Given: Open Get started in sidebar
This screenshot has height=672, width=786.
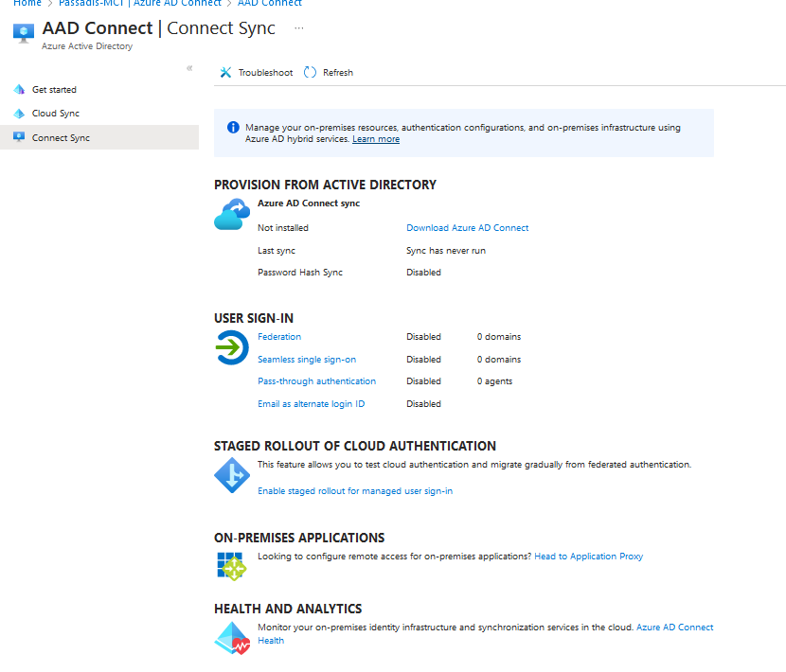Looking at the screenshot, I should [54, 89].
